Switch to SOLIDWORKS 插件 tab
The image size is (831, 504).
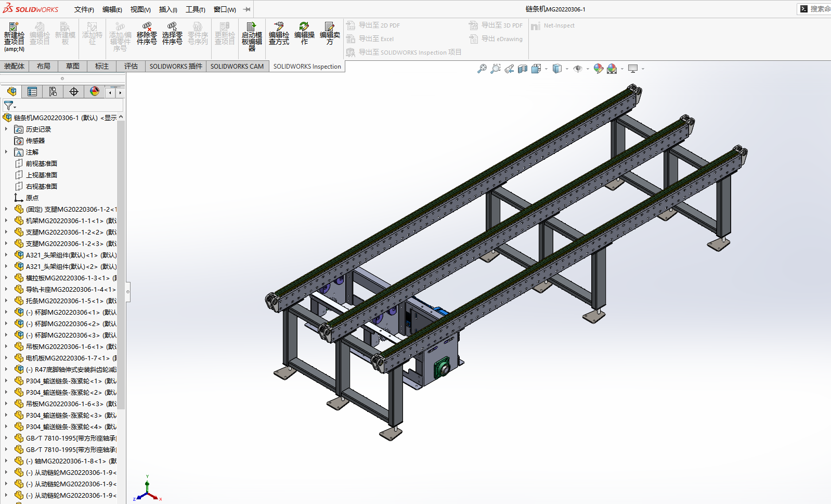(176, 66)
